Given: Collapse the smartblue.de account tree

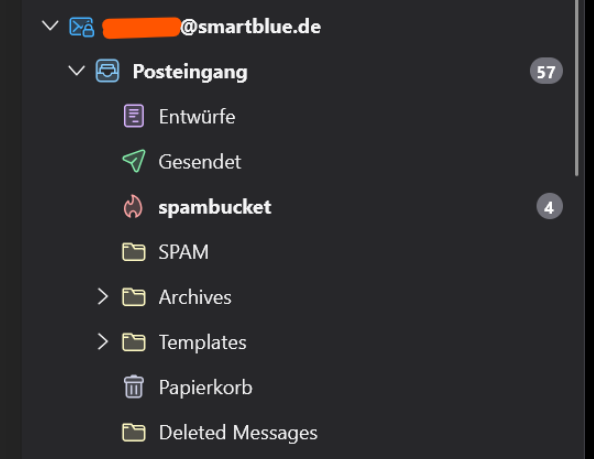Looking at the screenshot, I should tap(50, 26).
